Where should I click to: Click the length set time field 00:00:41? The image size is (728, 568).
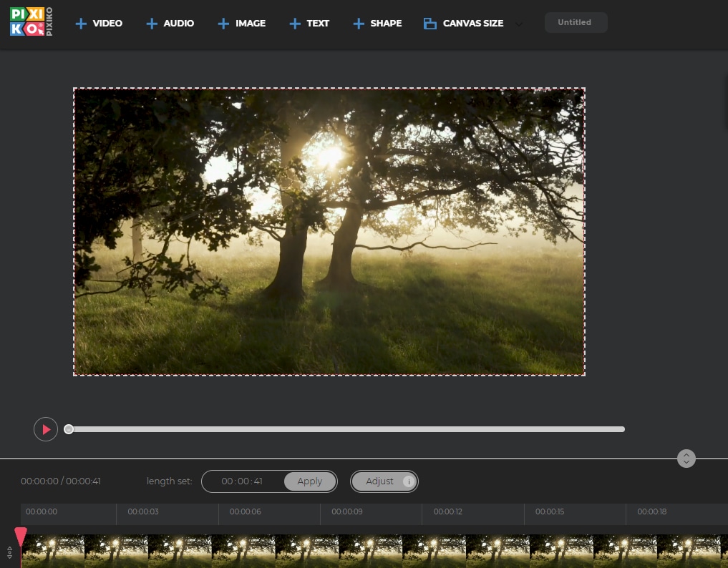(242, 481)
